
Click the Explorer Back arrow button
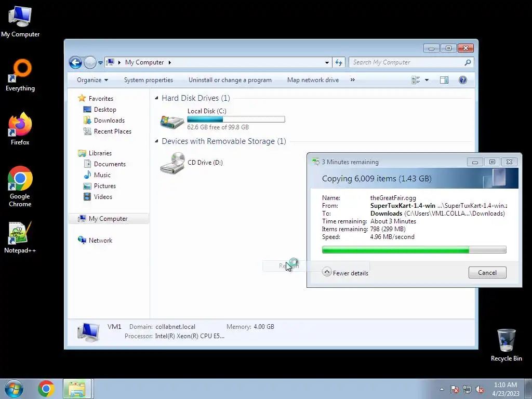pyautogui.click(x=75, y=62)
